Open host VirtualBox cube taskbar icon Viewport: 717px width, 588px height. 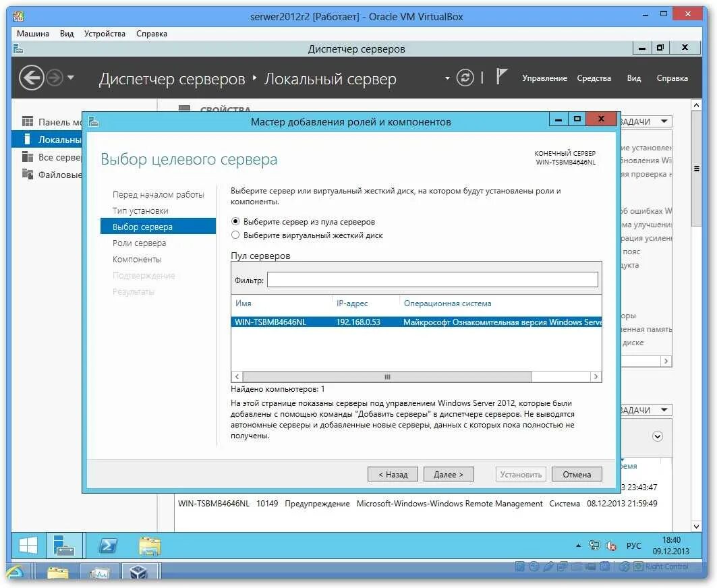pos(138,572)
